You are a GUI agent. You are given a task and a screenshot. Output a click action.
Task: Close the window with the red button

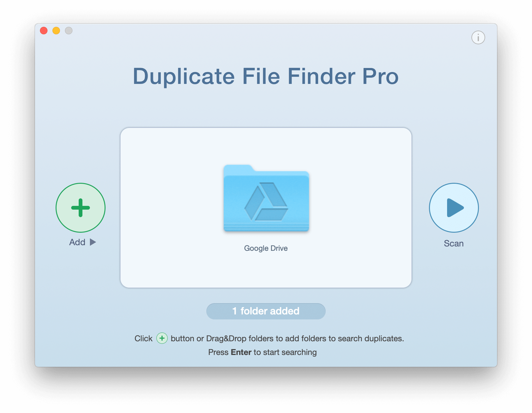point(44,31)
